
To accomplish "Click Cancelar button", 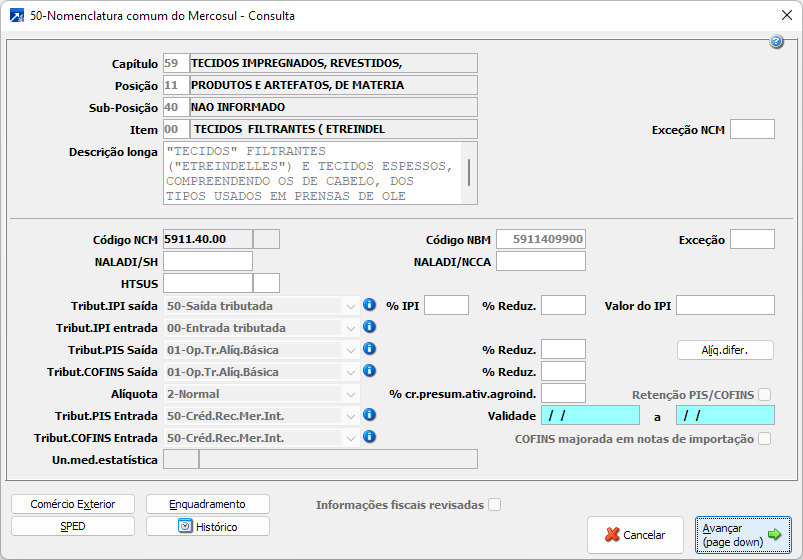I will (635, 535).
